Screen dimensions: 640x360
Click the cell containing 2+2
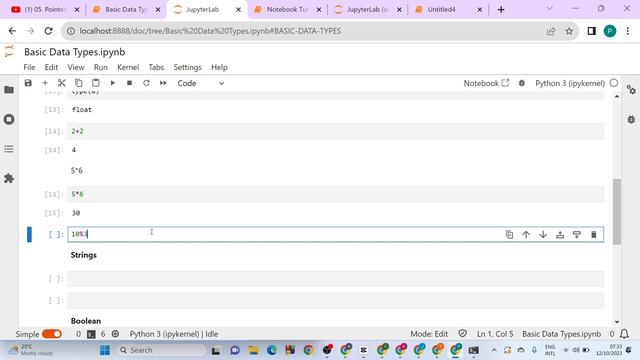coord(336,131)
